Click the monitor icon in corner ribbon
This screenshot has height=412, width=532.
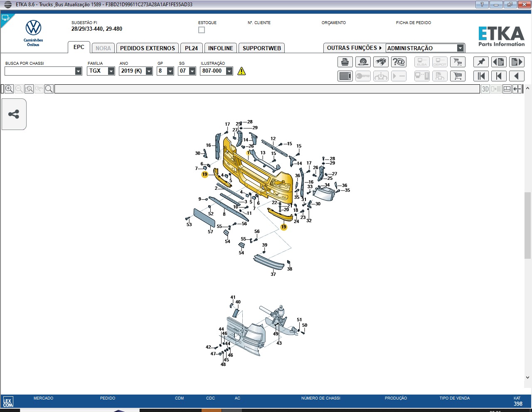coord(5,18)
